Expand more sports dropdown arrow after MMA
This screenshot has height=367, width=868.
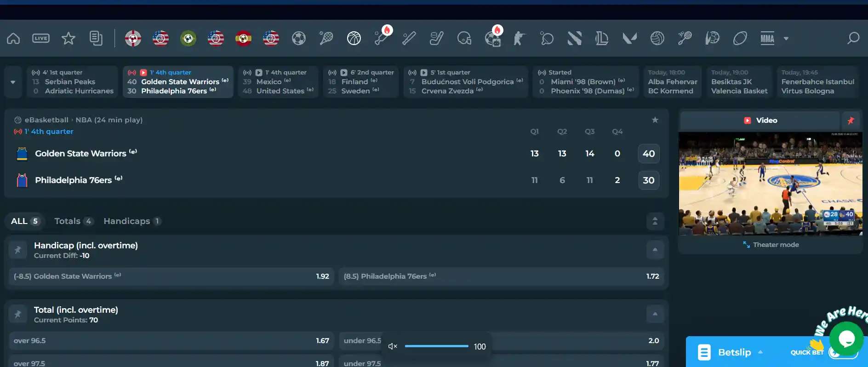click(786, 39)
